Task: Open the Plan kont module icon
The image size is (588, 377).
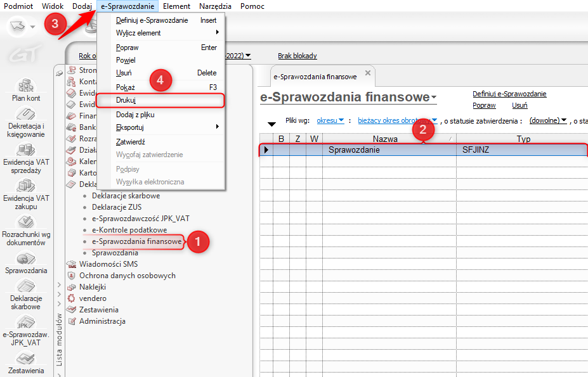Action: coord(25,86)
